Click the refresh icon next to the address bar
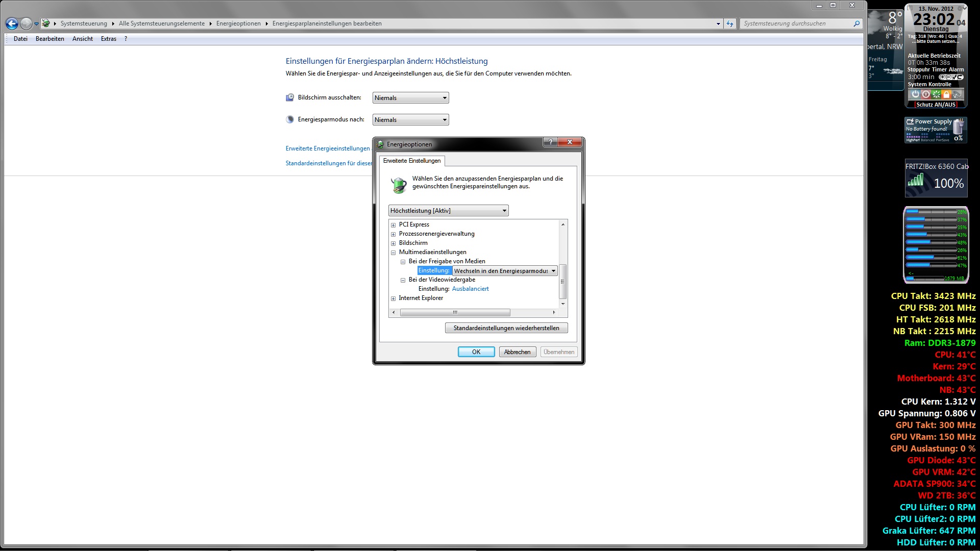This screenshot has height=551, width=980. [730, 23]
